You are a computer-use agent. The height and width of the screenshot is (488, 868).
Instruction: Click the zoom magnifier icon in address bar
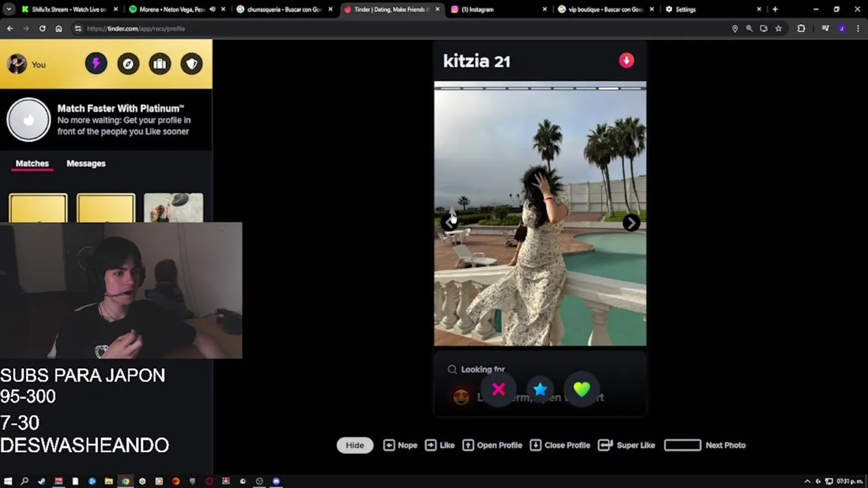click(749, 28)
